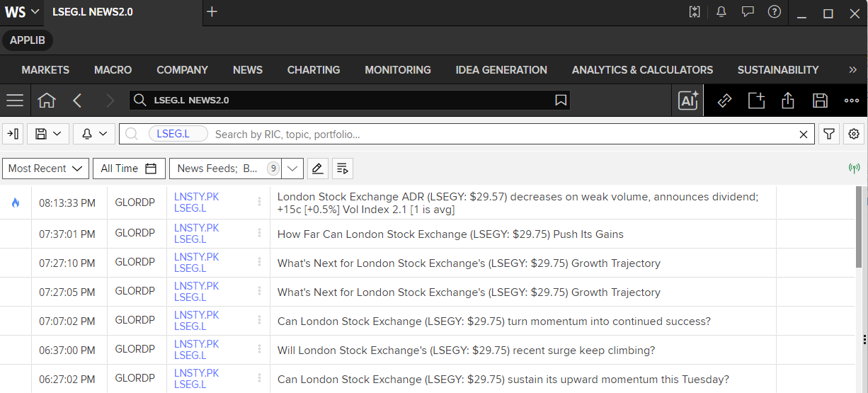
Task: Open the filter funnel icon
Action: point(828,134)
